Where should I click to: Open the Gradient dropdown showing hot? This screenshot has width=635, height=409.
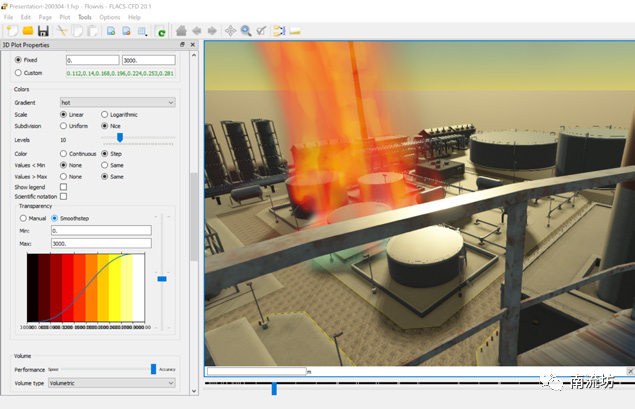pyautogui.click(x=117, y=102)
